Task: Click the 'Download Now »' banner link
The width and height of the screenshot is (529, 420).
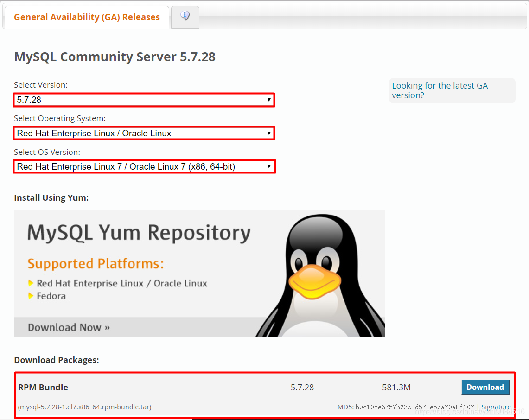Action: tap(69, 327)
